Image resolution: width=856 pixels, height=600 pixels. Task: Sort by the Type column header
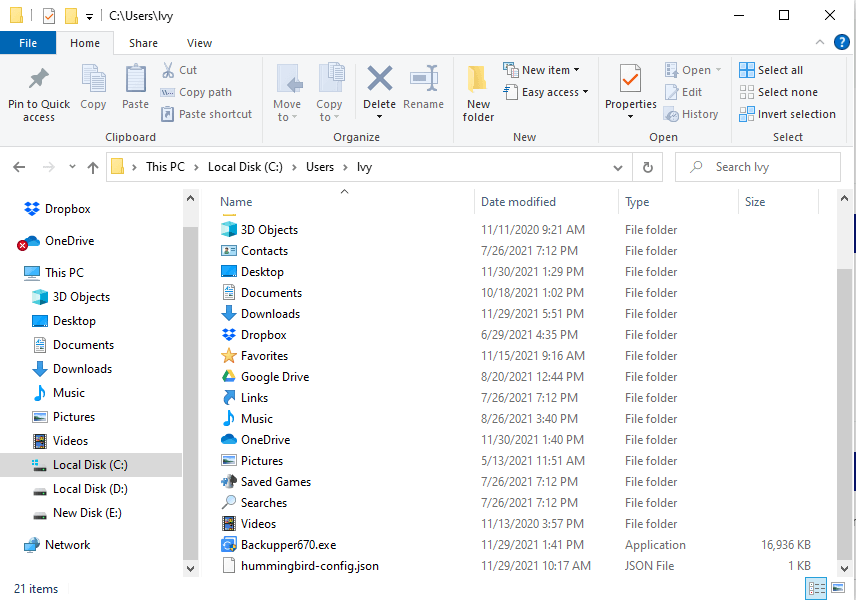[x=678, y=201]
